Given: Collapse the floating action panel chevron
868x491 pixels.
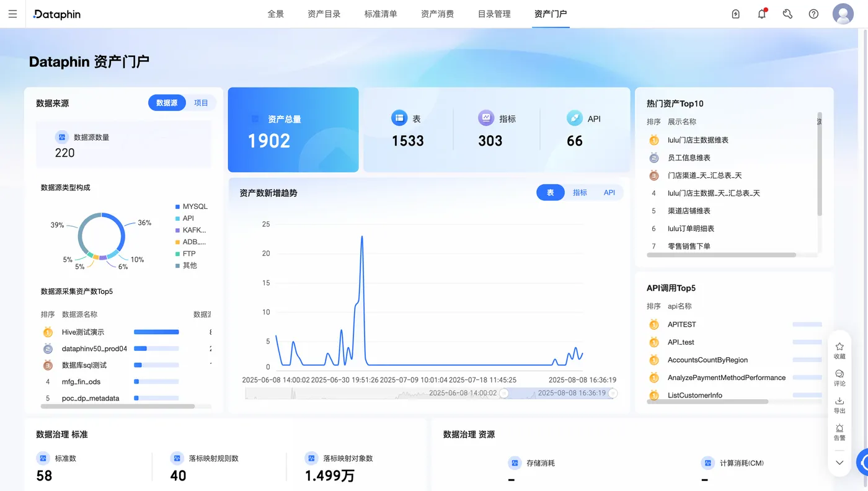Looking at the screenshot, I should click(839, 462).
